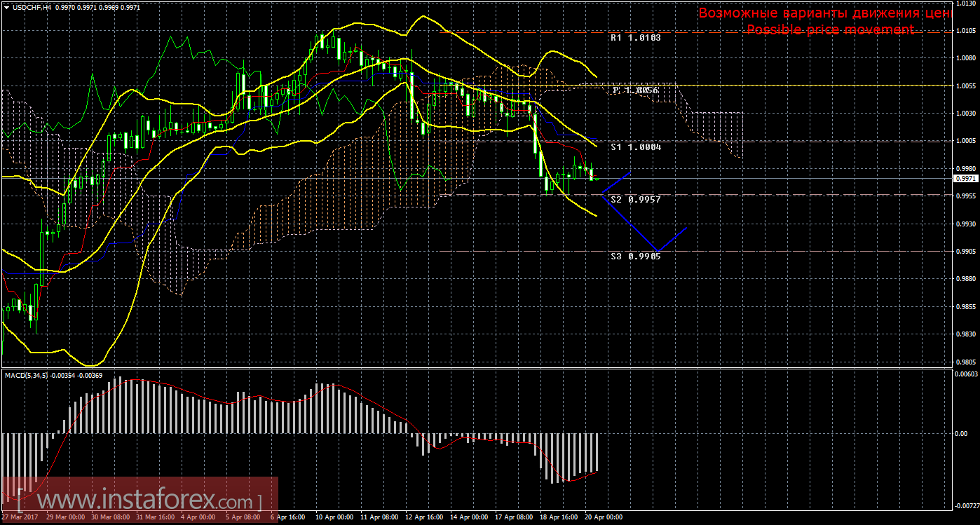Click the R1 1.0103 resistance label
The width and height of the screenshot is (980, 525).
pyautogui.click(x=635, y=39)
